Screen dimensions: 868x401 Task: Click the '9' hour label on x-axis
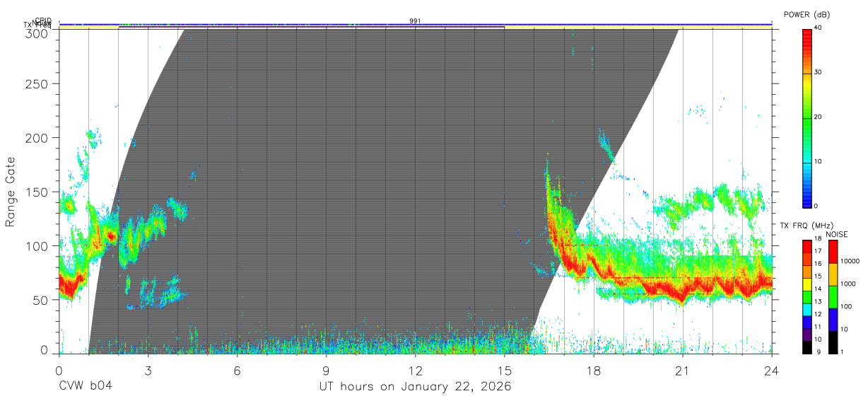(327, 370)
